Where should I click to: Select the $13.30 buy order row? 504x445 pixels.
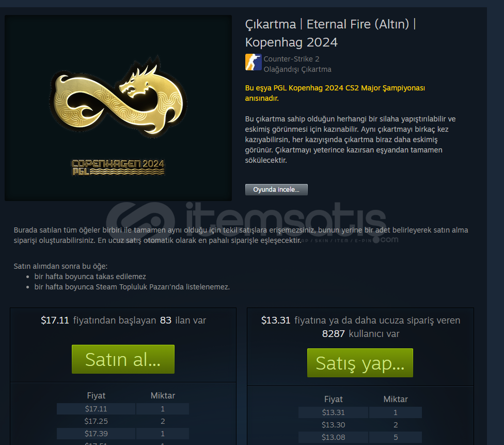(x=360, y=425)
